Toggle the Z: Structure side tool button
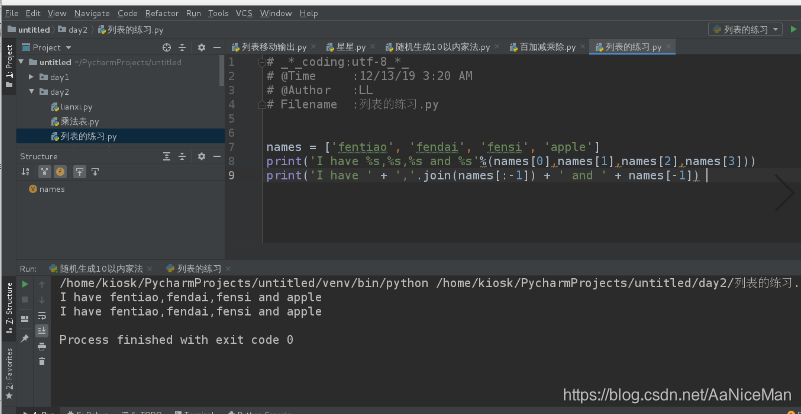Viewport: 801px width, 414px height. pyautogui.click(x=9, y=308)
